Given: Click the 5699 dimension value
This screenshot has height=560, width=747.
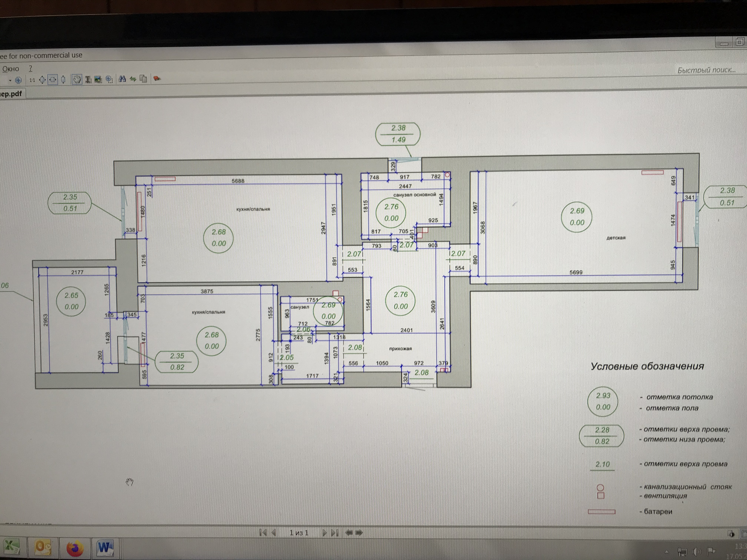Looking at the screenshot, I should click(x=576, y=272).
